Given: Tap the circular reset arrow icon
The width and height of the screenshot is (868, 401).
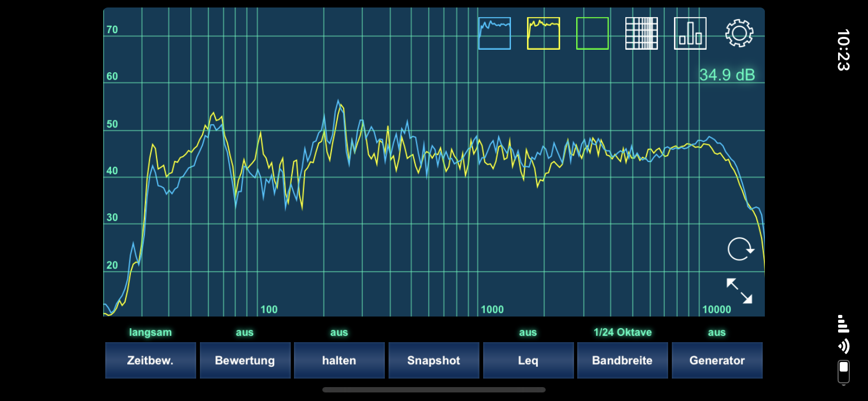Looking at the screenshot, I should (x=740, y=249).
